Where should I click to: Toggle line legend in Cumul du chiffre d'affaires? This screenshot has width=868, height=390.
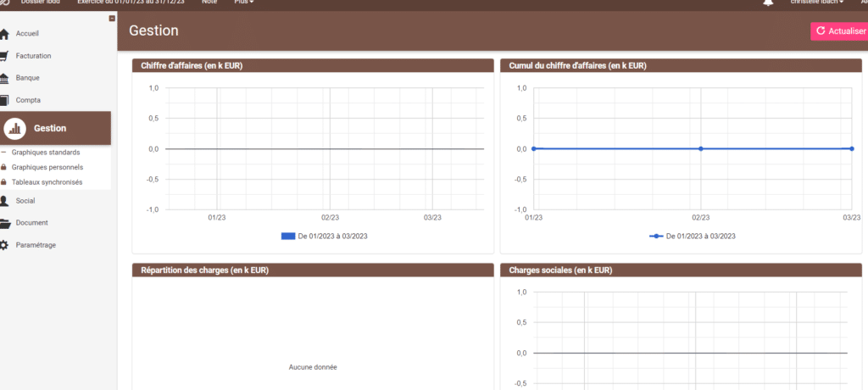656,236
